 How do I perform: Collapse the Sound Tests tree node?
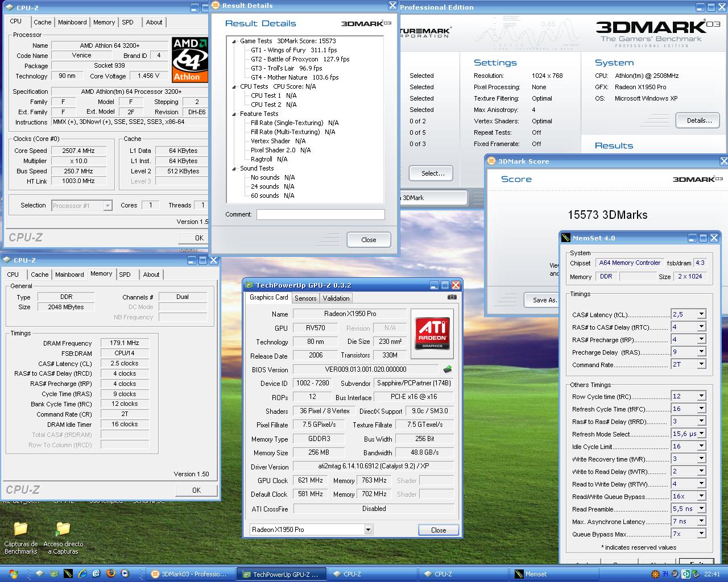tap(234, 168)
